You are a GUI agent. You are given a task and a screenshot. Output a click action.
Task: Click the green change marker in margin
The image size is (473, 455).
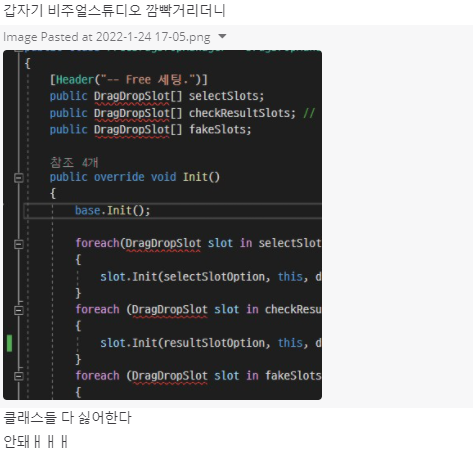(9, 343)
